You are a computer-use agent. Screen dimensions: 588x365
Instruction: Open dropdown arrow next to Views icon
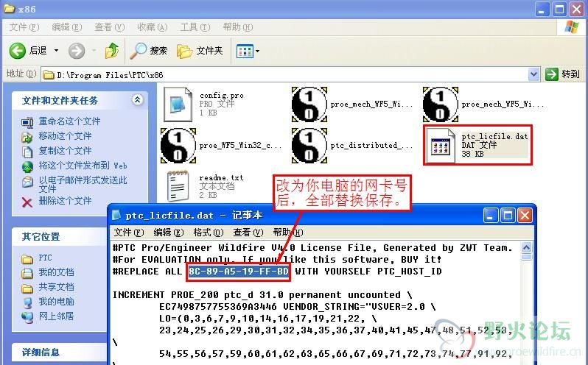tap(258, 51)
